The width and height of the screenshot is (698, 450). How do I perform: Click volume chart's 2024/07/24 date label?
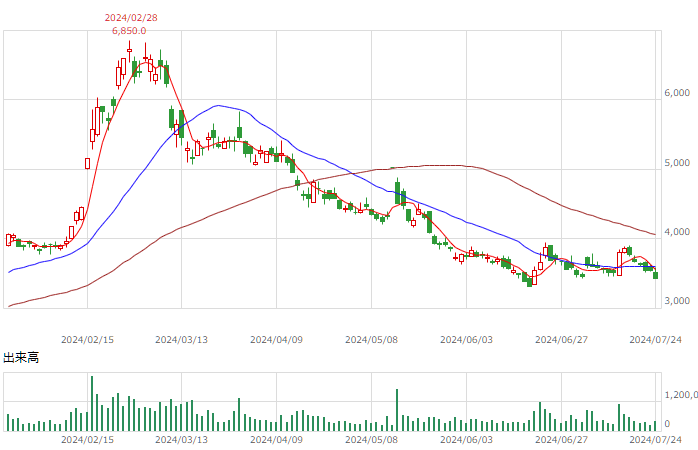coord(655,440)
